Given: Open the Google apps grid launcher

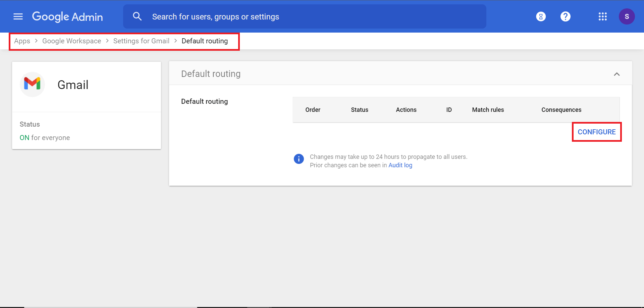Looking at the screenshot, I should [x=603, y=16].
